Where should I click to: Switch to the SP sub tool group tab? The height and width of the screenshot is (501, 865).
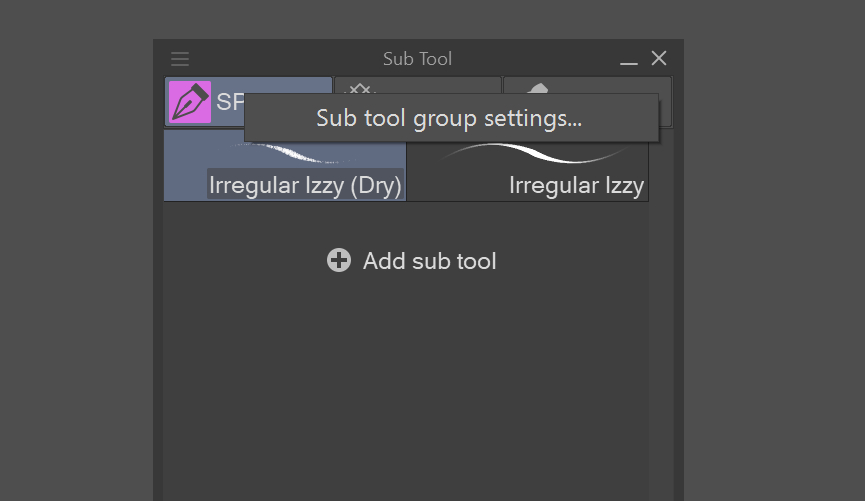pyautogui.click(x=230, y=102)
